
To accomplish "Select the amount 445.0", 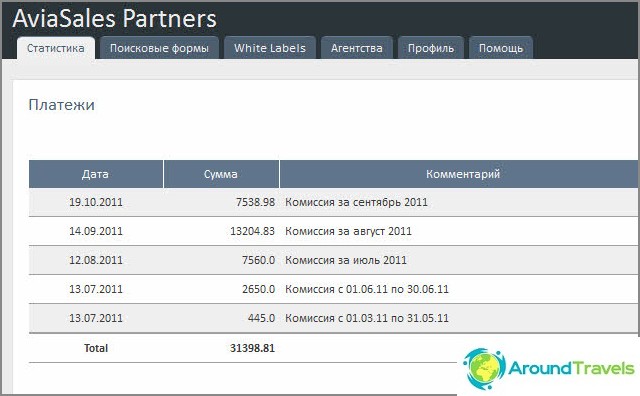I will coord(261,318).
